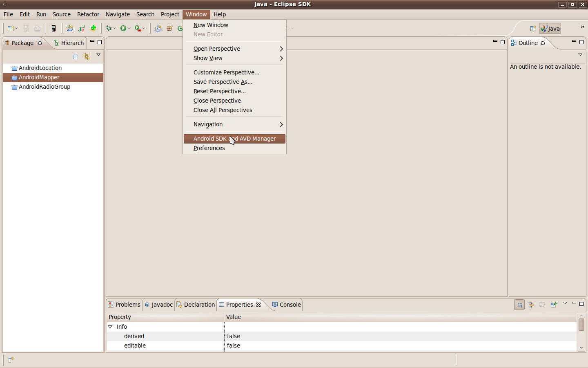This screenshot has height=368, width=588.
Task: Click the status bar fast view icon
Action: coord(11,360)
